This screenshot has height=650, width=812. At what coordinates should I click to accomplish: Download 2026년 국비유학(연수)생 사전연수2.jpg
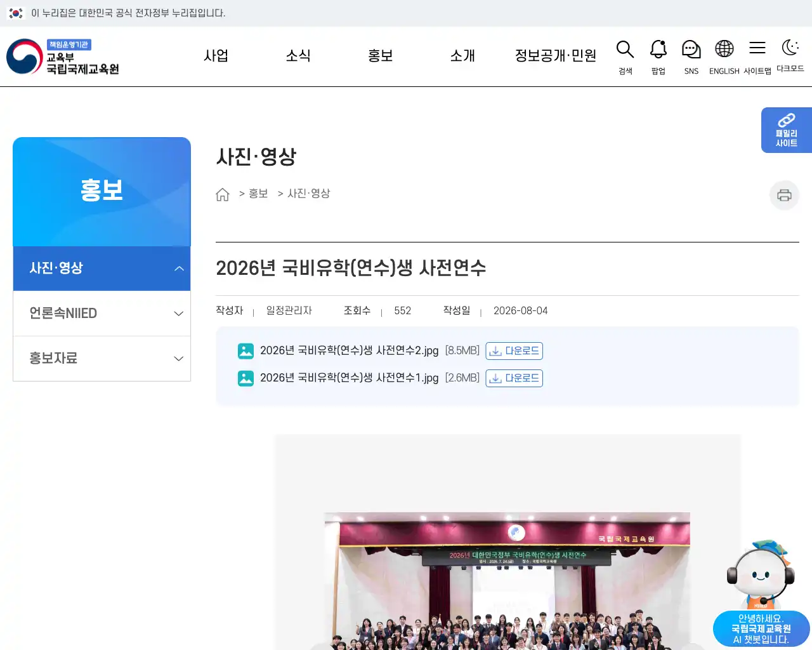tap(514, 351)
